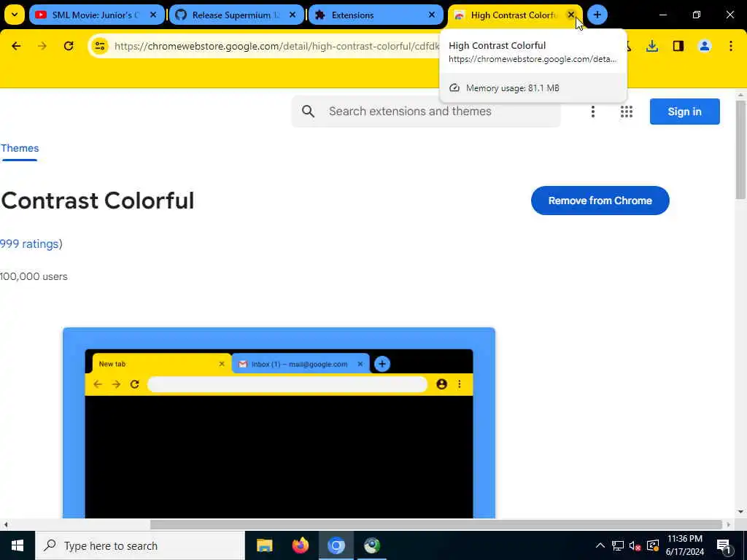Switch to the Release Supermium GitHub tab
Viewport: 747px width, 560px height.
click(237, 15)
